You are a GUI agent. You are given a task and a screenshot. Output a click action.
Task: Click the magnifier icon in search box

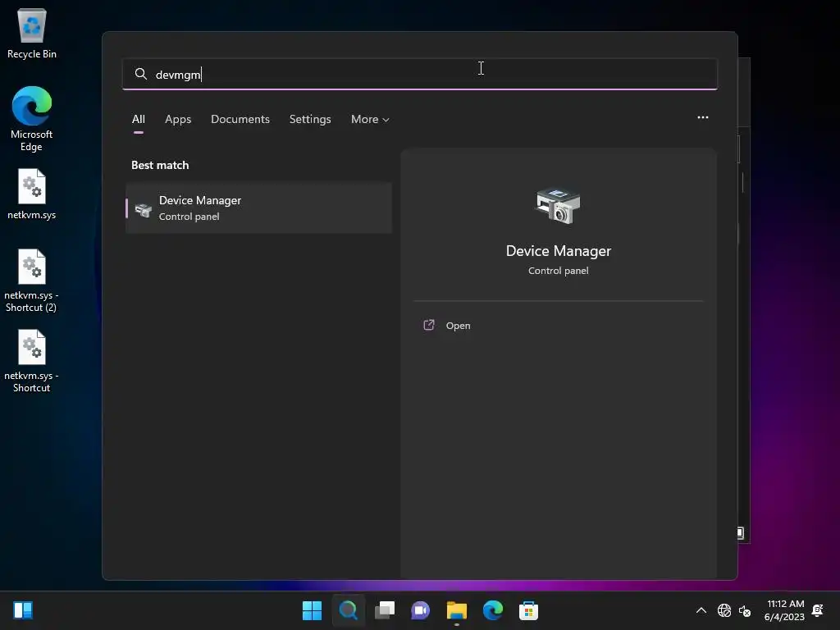click(141, 74)
